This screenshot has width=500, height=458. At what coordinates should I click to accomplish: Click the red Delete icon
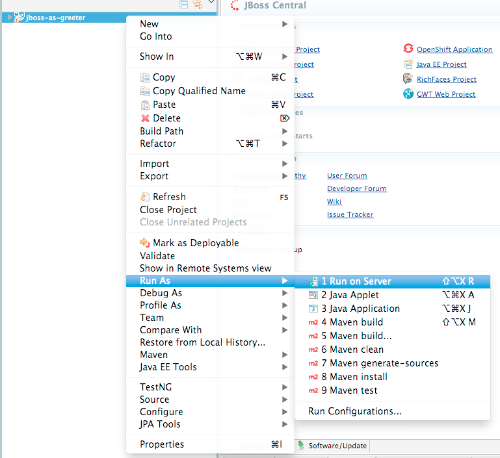(145, 118)
